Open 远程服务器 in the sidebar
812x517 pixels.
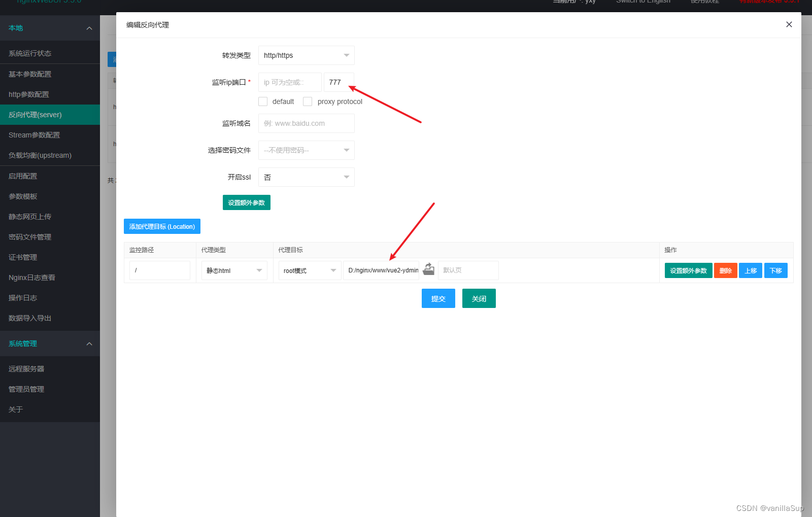[50, 369]
